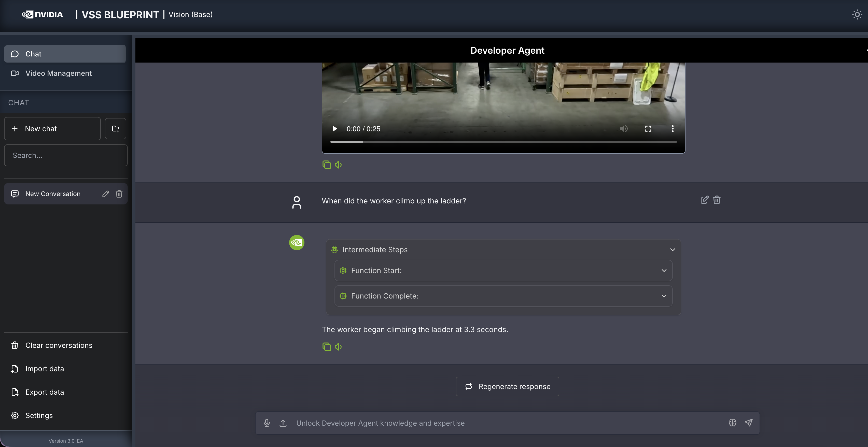Copy the ladder response text

click(327, 347)
